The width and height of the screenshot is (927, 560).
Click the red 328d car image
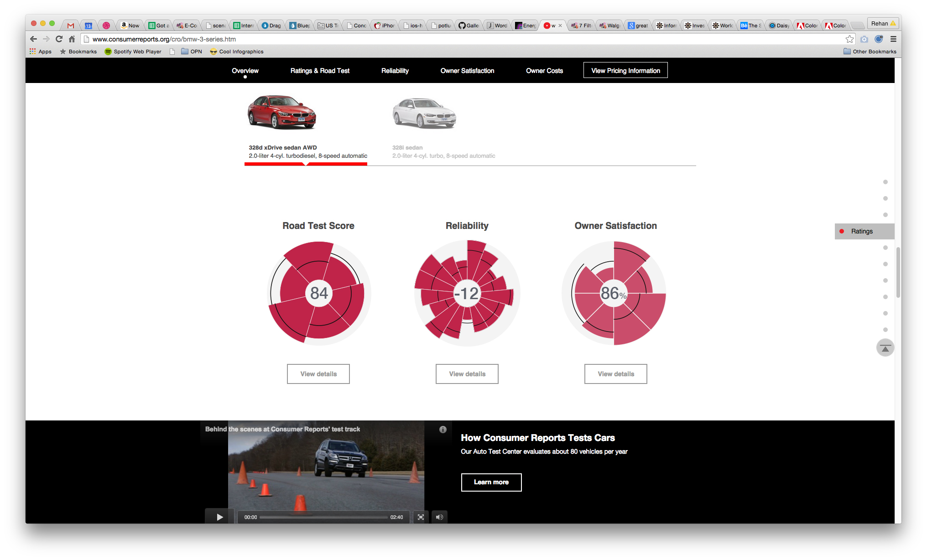[282, 112]
